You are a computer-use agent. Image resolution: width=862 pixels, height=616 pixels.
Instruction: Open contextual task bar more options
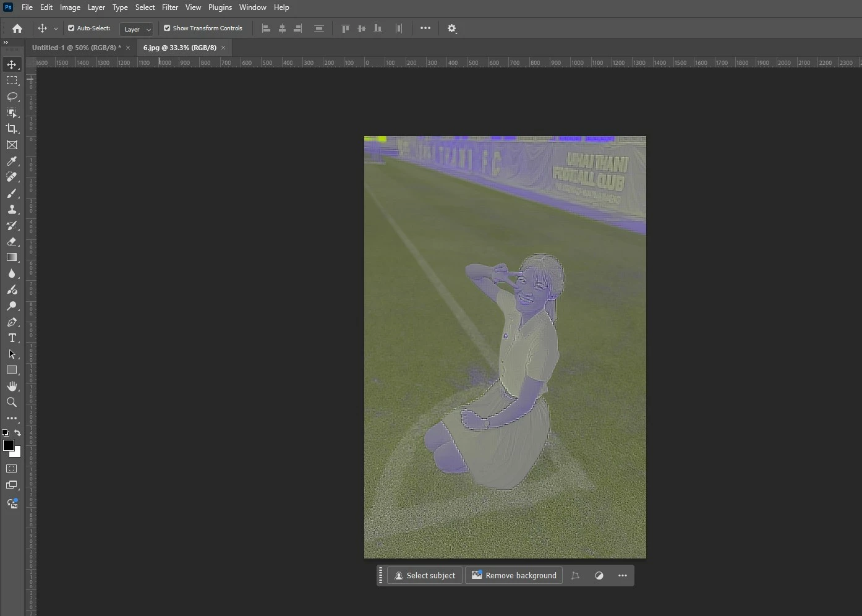coord(623,575)
